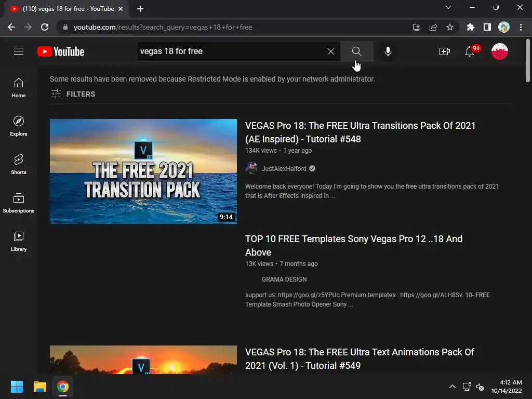Click the address bar URL

(x=163, y=27)
